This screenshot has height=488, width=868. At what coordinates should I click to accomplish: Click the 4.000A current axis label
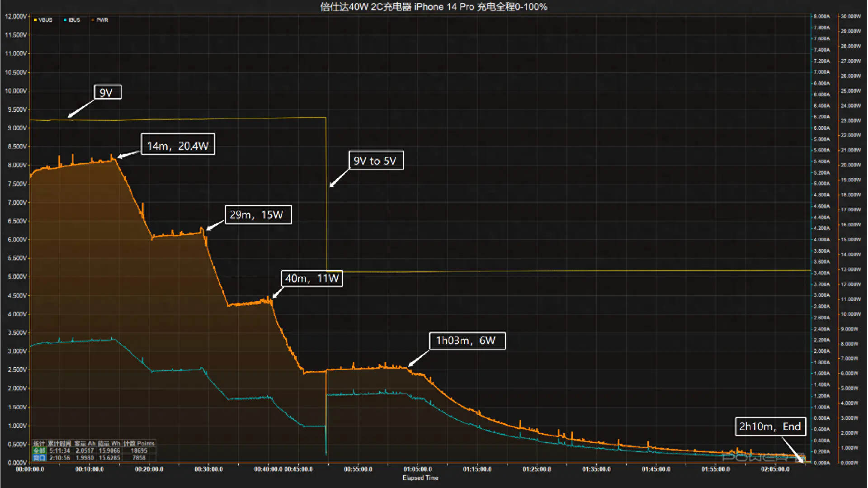pos(822,240)
